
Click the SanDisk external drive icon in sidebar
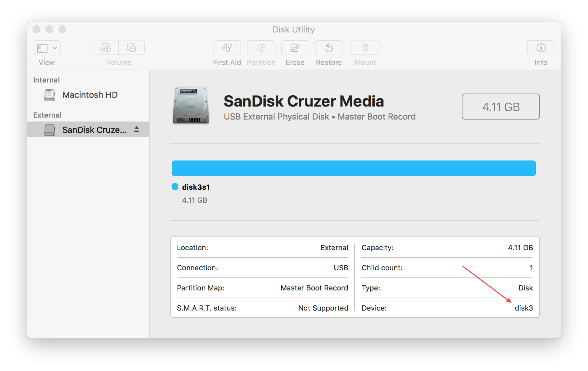pos(50,130)
